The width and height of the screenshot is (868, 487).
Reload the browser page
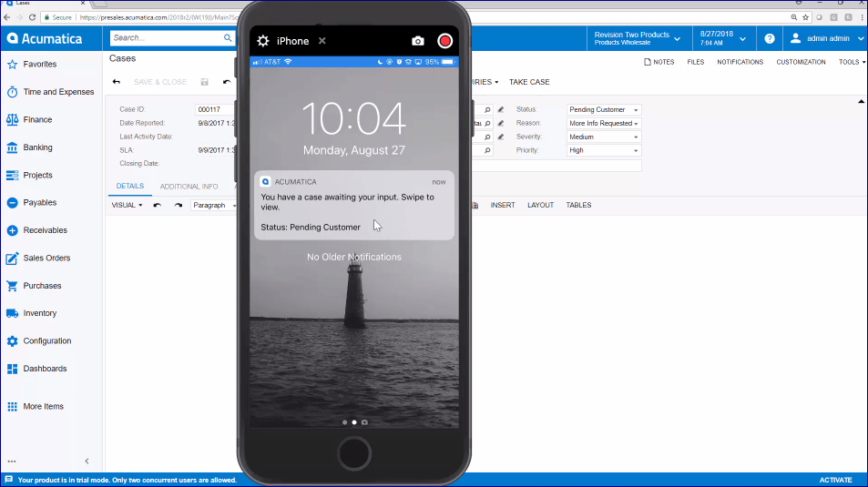[32, 17]
